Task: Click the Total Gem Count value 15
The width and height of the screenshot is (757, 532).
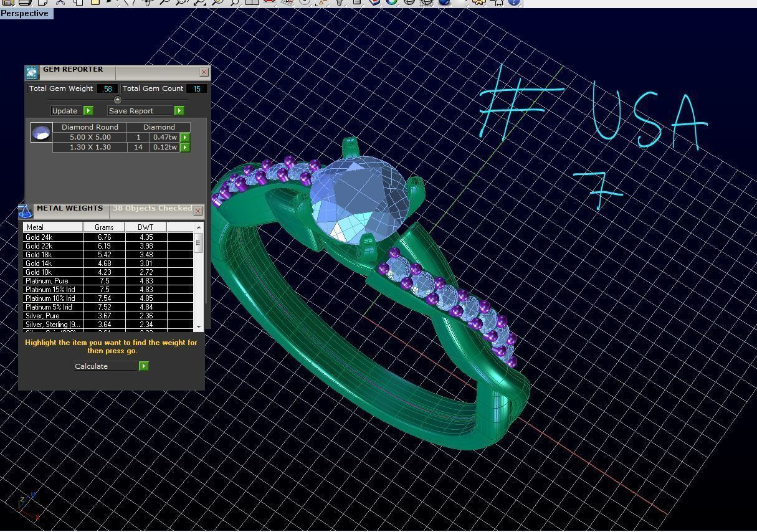Action: pos(197,88)
